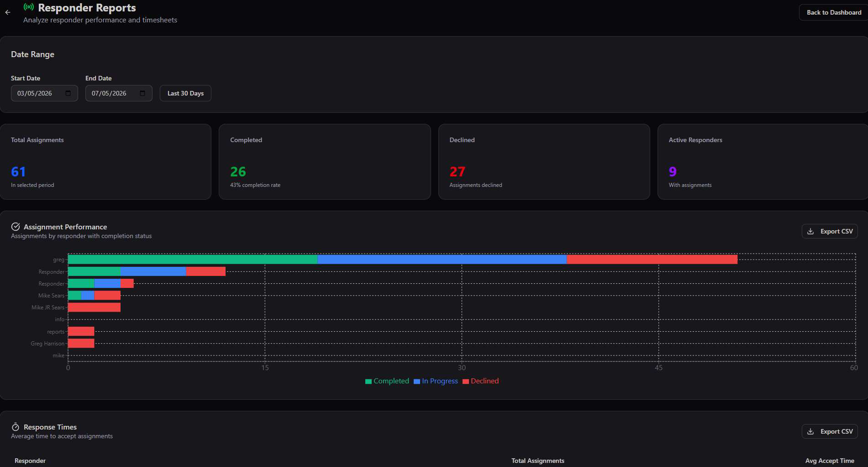Click the Completed count 26
This screenshot has height=467, width=868.
(x=238, y=172)
